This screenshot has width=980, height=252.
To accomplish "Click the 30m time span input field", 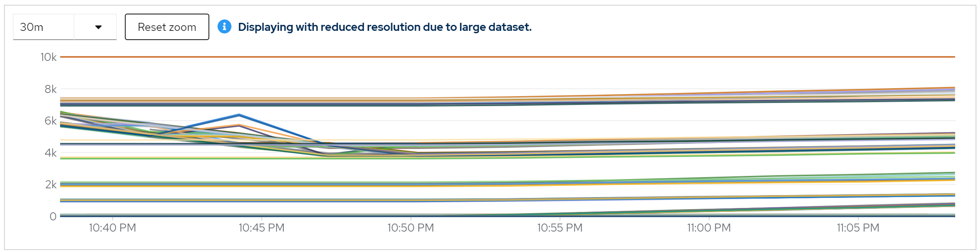I will click(43, 27).
